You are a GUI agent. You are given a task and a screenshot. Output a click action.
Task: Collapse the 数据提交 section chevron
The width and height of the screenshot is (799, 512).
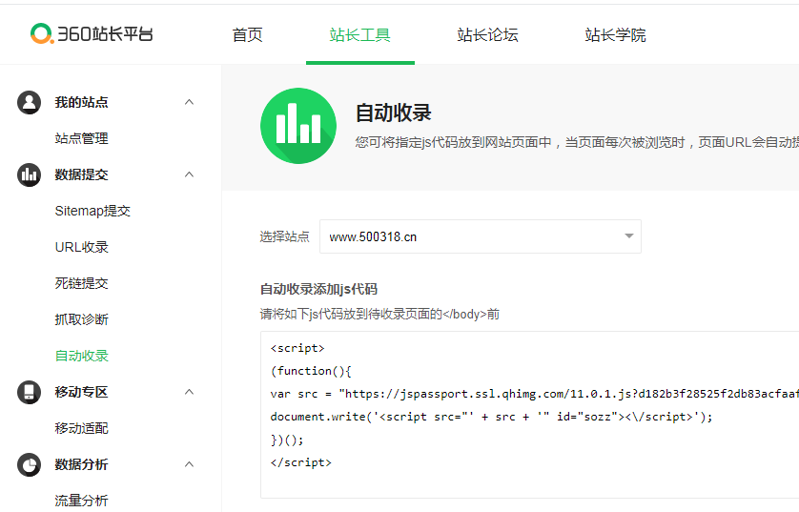189,175
